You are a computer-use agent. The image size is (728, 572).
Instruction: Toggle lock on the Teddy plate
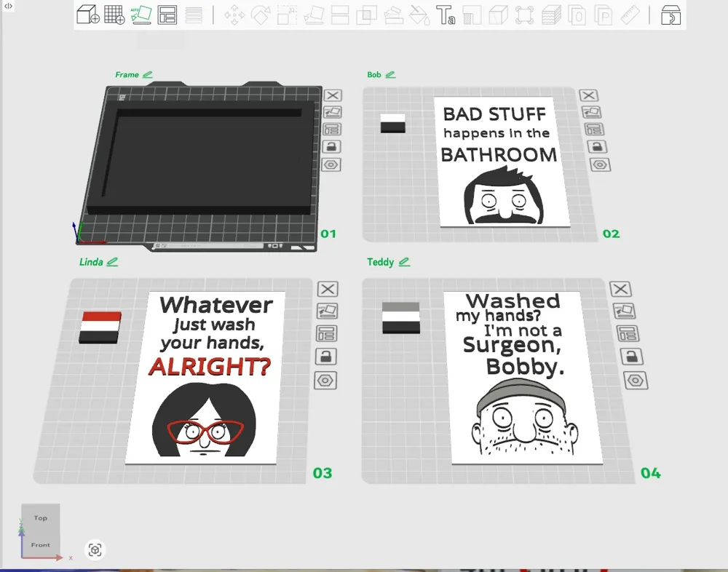click(x=631, y=357)
